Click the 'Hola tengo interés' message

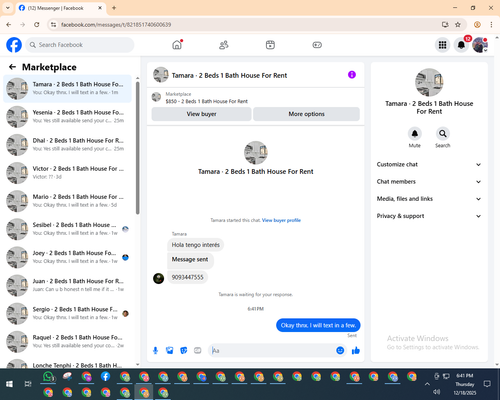point(196,245)
